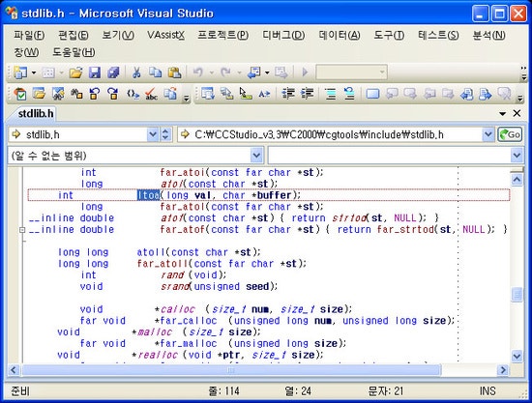This screenshot has height=403, width=532.
Task: Click the Open File folder icon
Action: pos(76,72)
